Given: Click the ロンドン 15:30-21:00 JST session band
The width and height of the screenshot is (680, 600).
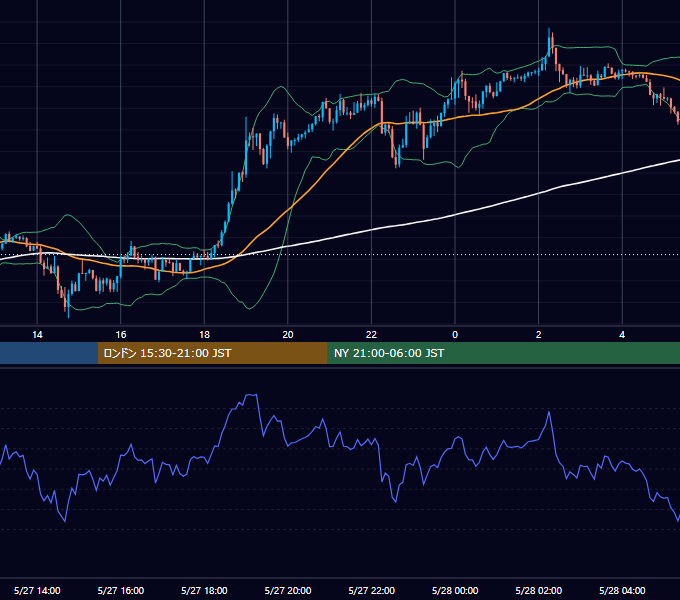Looking at the screenshot, I should point(212,353).
